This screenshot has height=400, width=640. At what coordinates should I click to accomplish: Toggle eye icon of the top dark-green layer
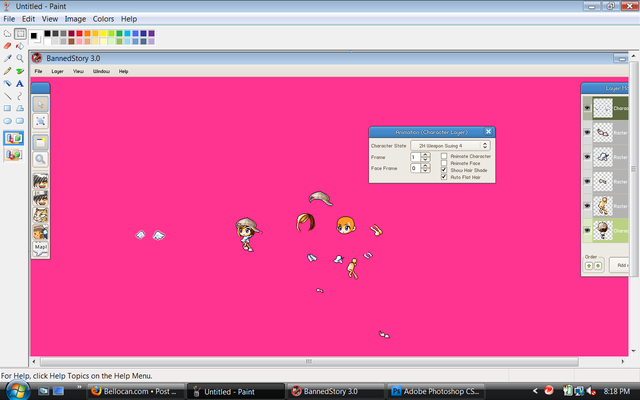tap(587, 108)
